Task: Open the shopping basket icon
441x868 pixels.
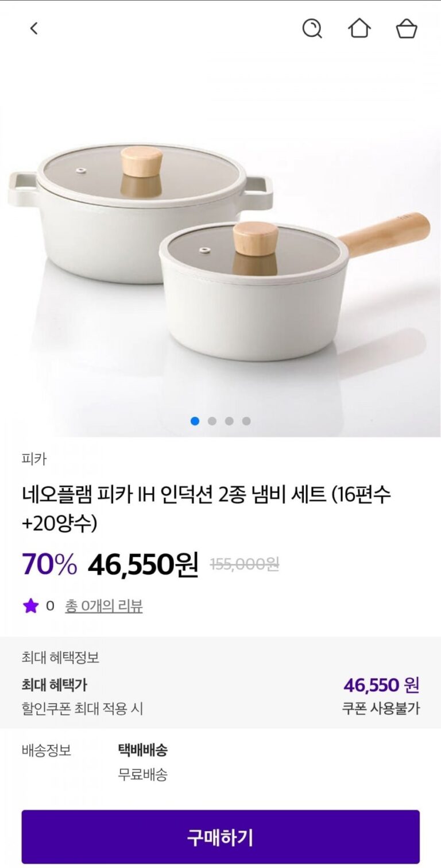Action: click(x=407, y=28)
